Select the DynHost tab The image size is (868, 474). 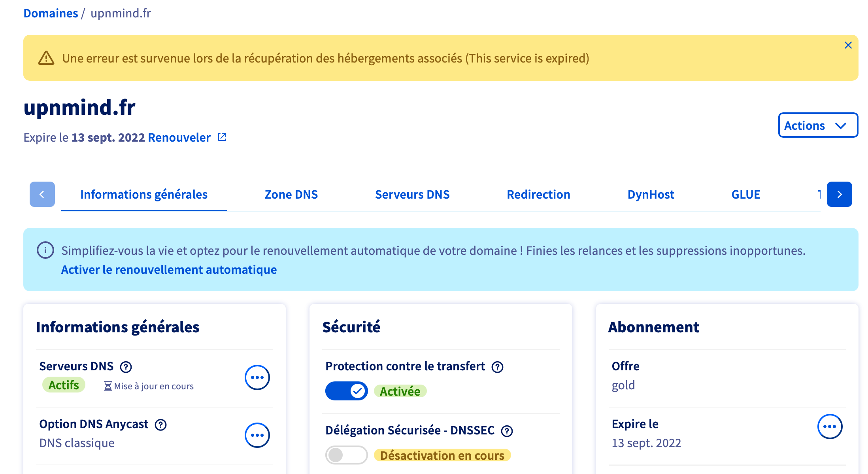tap(651, 194)
